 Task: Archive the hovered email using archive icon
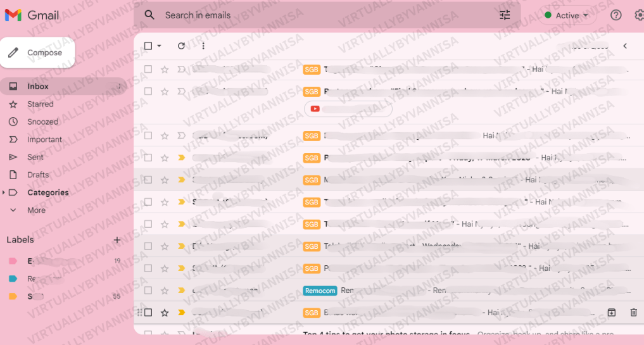611,313
